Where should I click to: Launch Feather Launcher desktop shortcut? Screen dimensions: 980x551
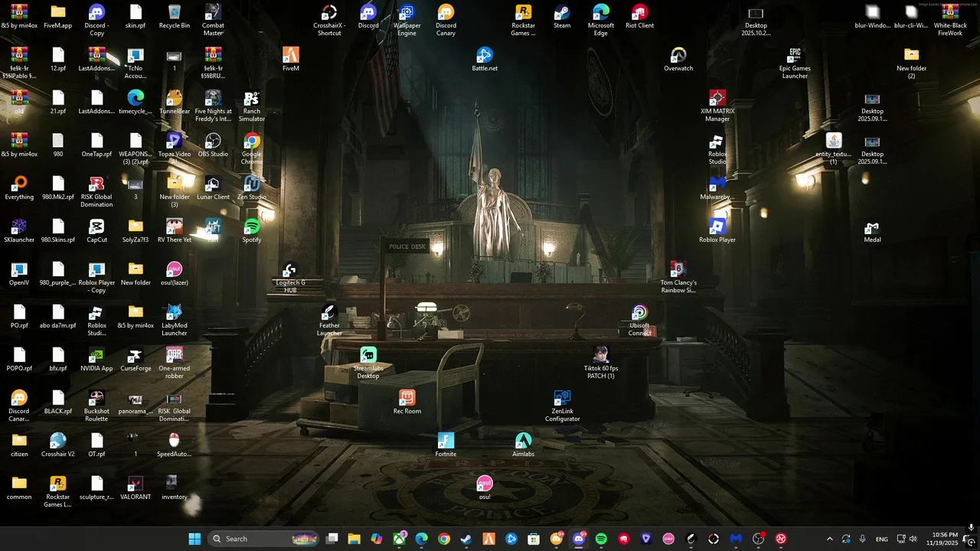click(329, 320)
